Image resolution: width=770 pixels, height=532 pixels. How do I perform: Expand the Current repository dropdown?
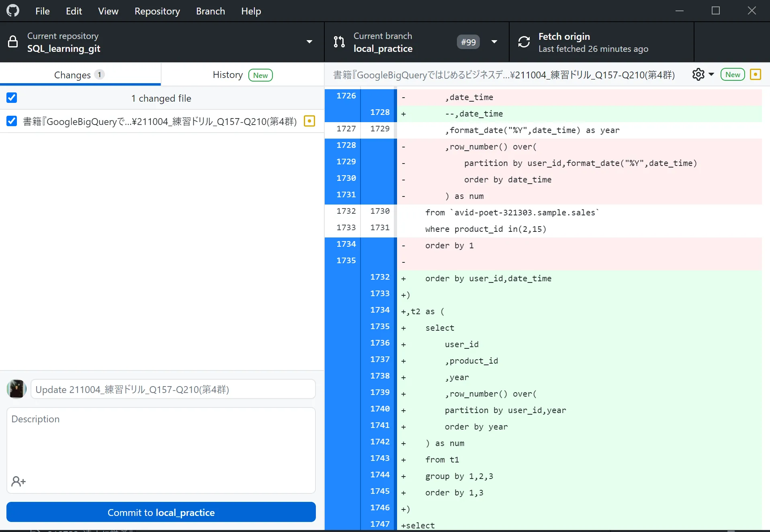coord(309,42)
